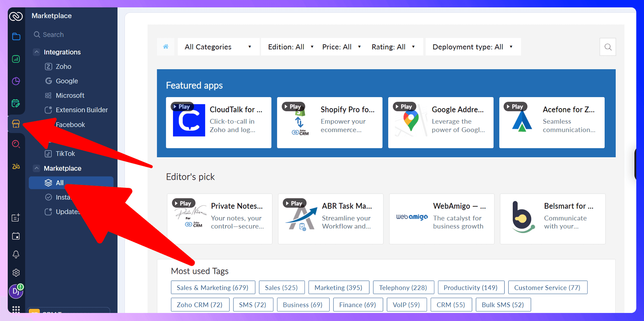Filter by VoIP (59) tag
Image resolution: width=644 pixels, height=321 pixels.
pos(407,305)
